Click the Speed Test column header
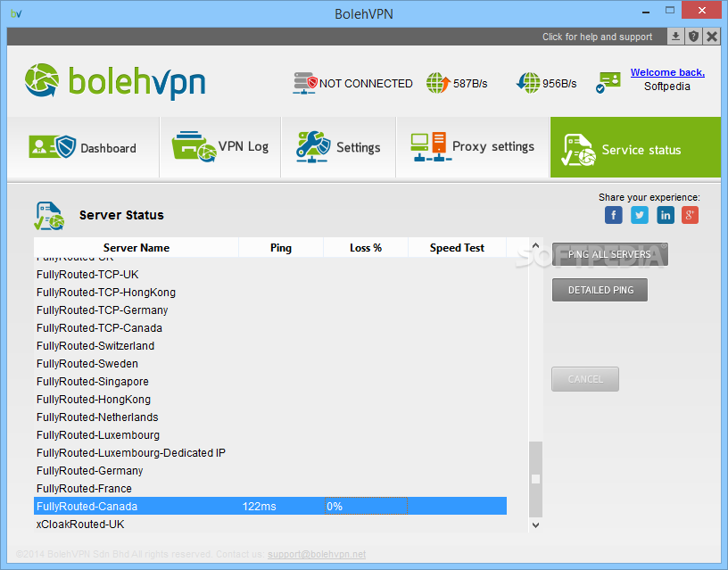Viewport: 728px width, 570px height. tap(457, 247)
